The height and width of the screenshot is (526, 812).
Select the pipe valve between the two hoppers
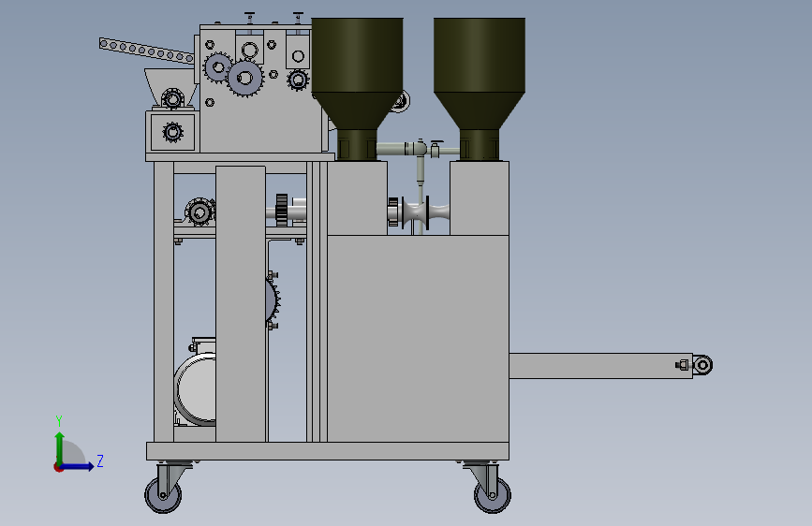pos(435,149)
